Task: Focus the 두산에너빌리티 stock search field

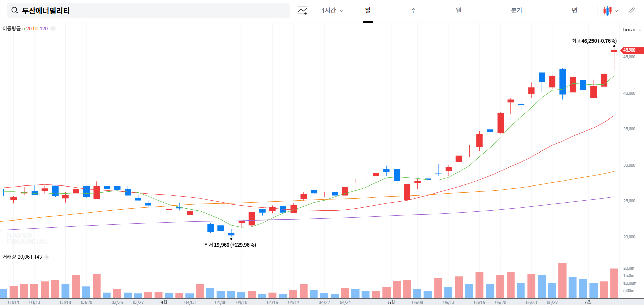Action: click(148, 10)
